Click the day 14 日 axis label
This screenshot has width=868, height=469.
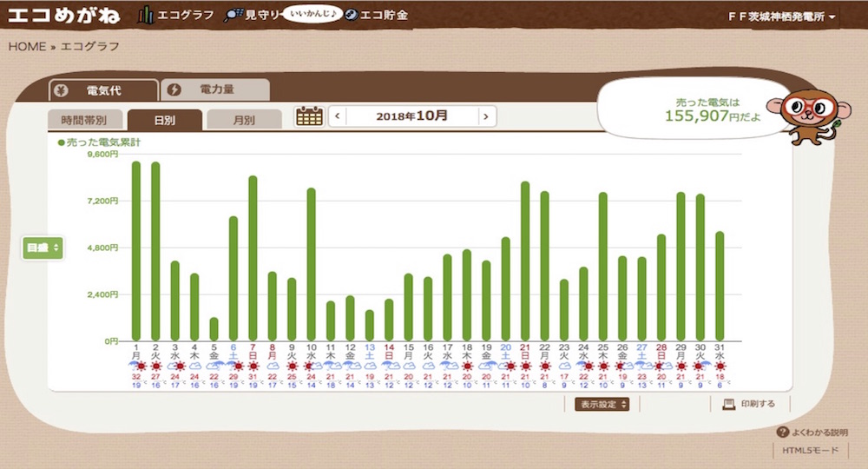389,352
